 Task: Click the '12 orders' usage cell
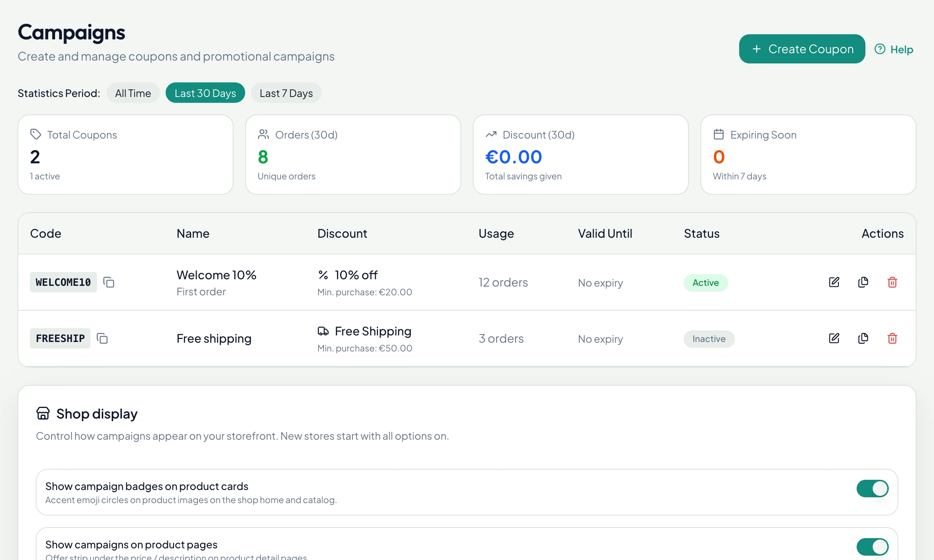(503, 283)
